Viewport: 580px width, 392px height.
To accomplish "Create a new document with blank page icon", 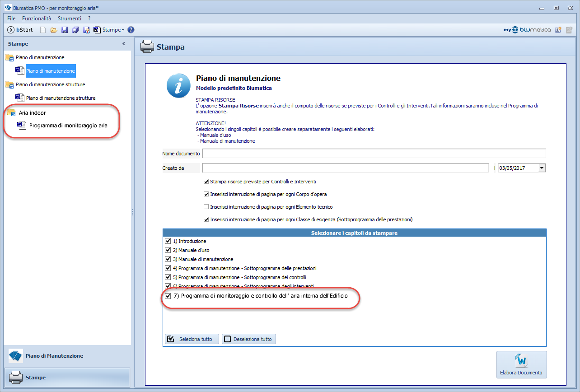I will 43,30.
